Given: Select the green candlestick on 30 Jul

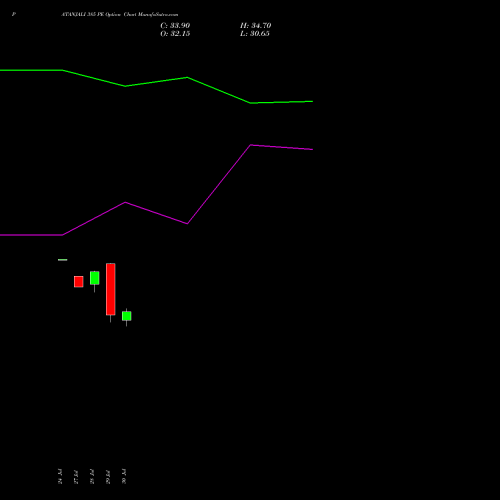Looking at the screenshot, I should pos(127,316).
